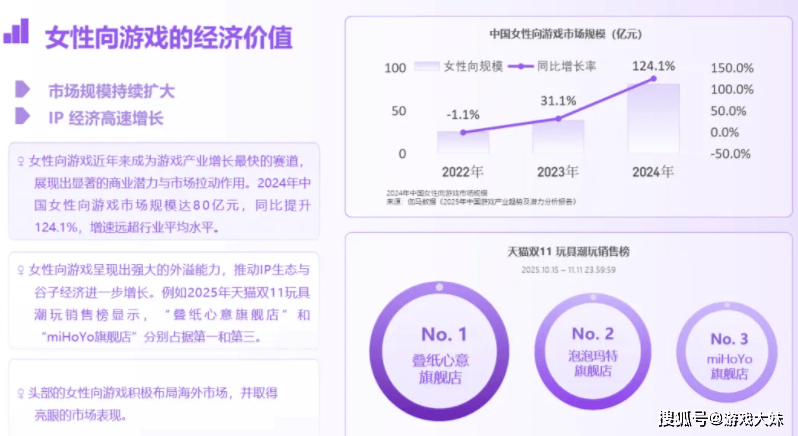The height and width of the screenshot is (436, 798).
Task: Click the 女性向规模 legend color swatch
Action: pyautogui.click(x=427, y=66)
